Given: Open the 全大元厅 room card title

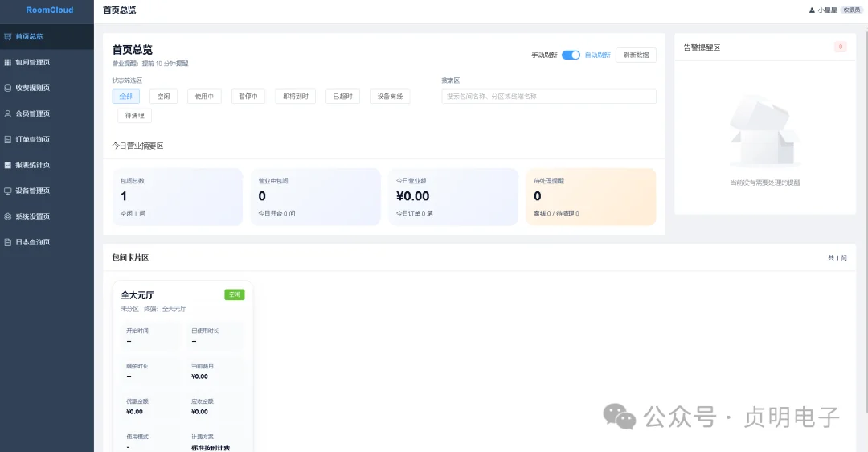Looking at the screenshot, I should pos(137,295).
